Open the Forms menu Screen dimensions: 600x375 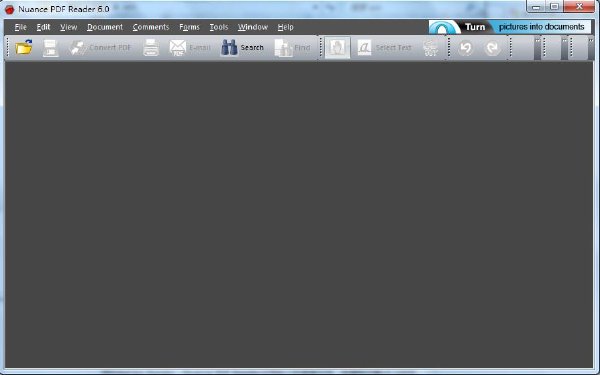click(x=189, y=27)
